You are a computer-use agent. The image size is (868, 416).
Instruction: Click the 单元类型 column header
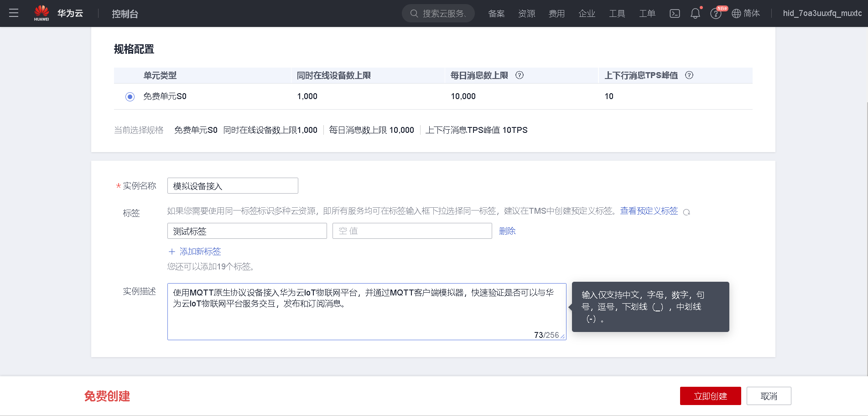pos(160,75)
